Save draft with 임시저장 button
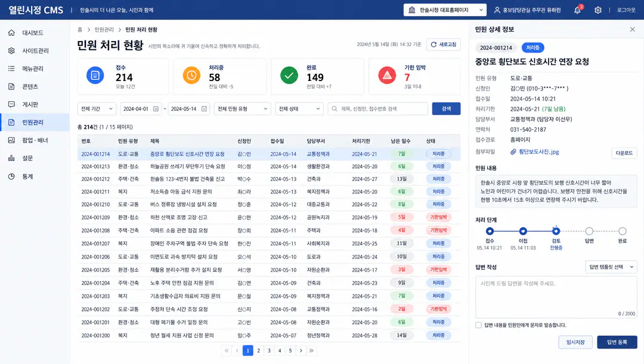This screenshot has height=364, width=644. pyautogui.click(x=575, y=342)
